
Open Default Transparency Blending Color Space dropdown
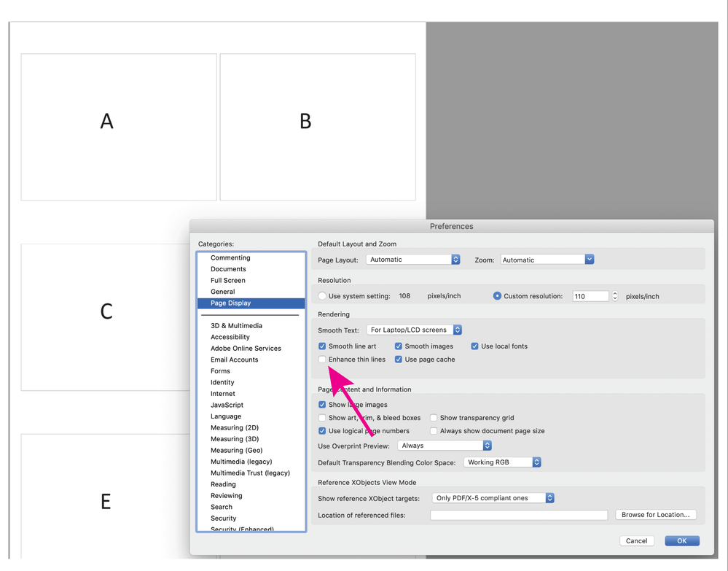click(x=503, y=462)
